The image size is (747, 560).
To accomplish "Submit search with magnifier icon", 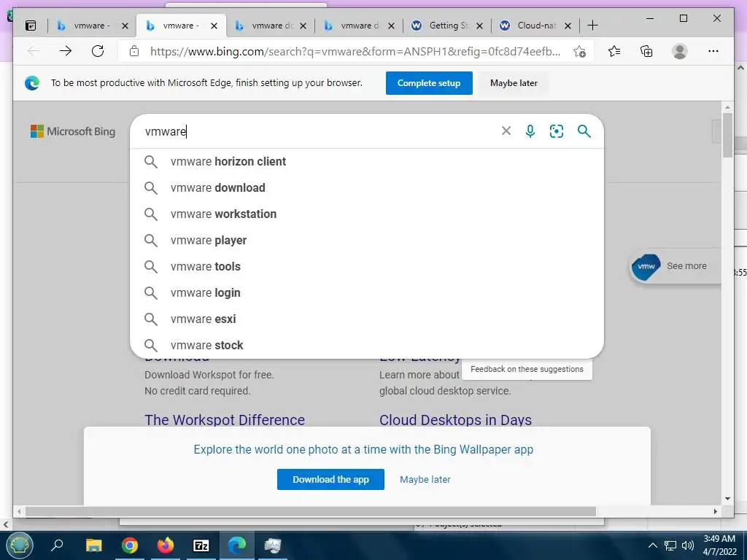I will pyautogui.click(x=584, y=131).
